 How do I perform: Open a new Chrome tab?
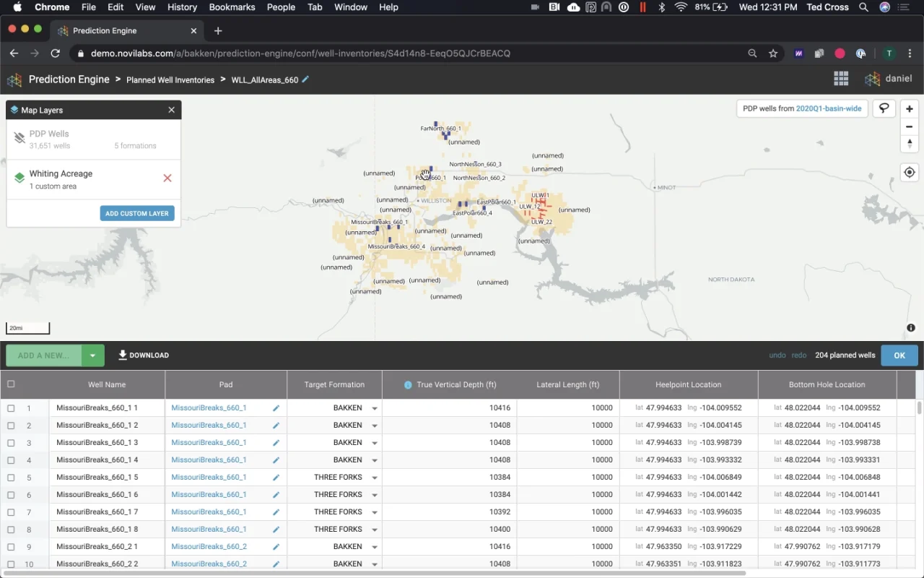(218, 30)
